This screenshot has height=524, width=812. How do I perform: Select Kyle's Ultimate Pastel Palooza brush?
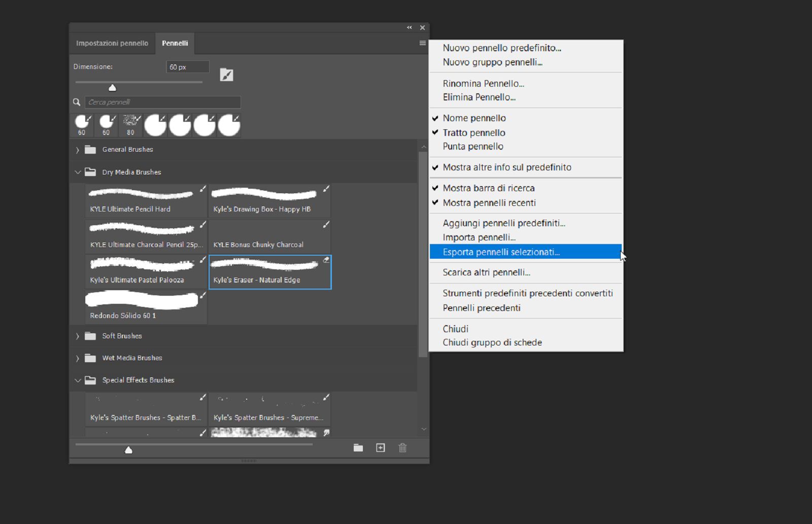[x=146, y=271]
